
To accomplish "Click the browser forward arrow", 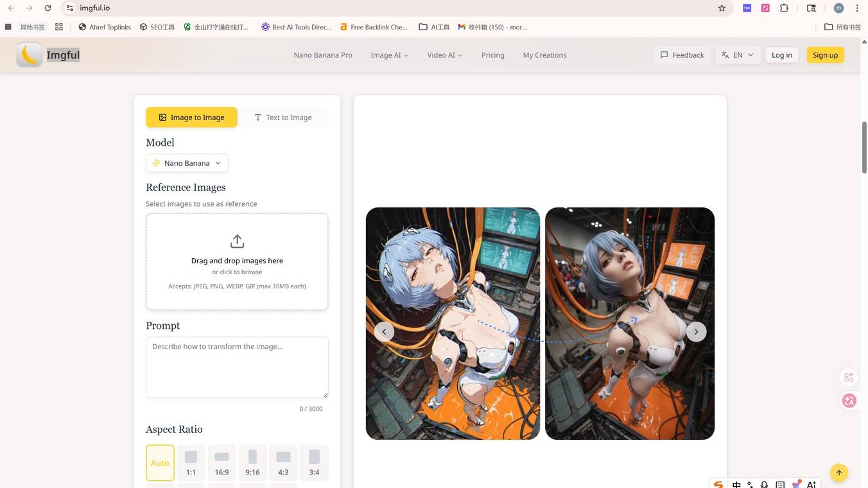I will [x=30, y=8].
